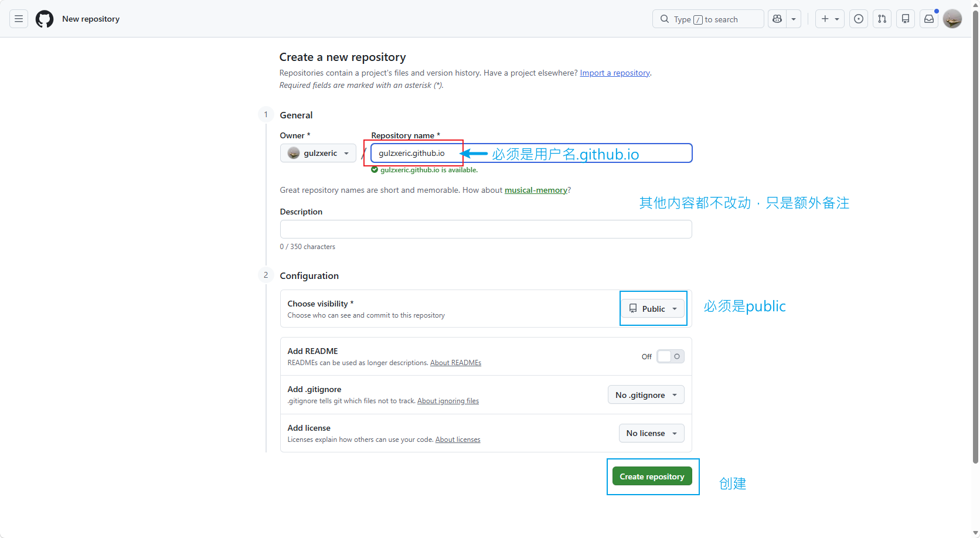
Task: Open the global navigation hamburger menu
Action: point(19,19)
